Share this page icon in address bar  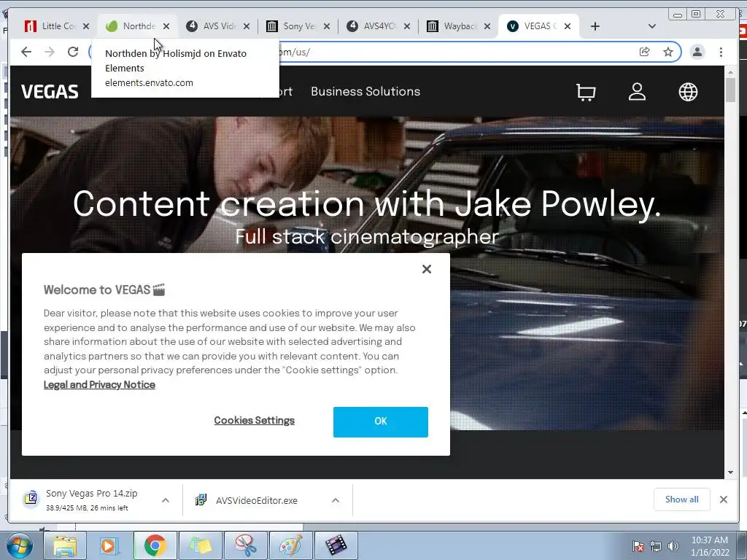tap(645, 52)
